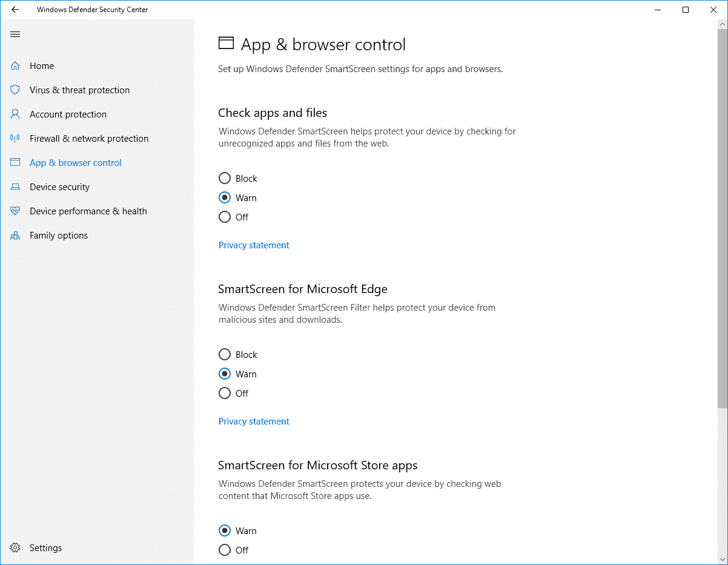This screenshot has width=728, height=565.
Task: Close the Windows Defender Security Center window
Action: click(713, 10)
